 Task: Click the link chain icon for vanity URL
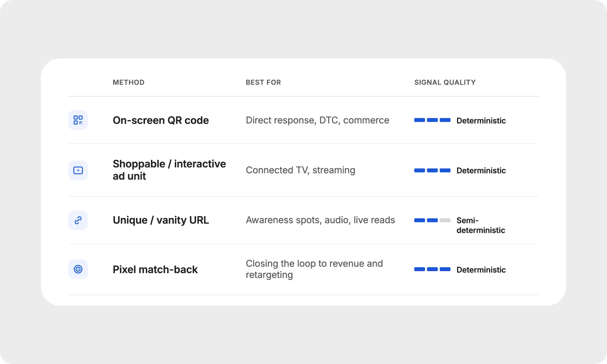78,220
